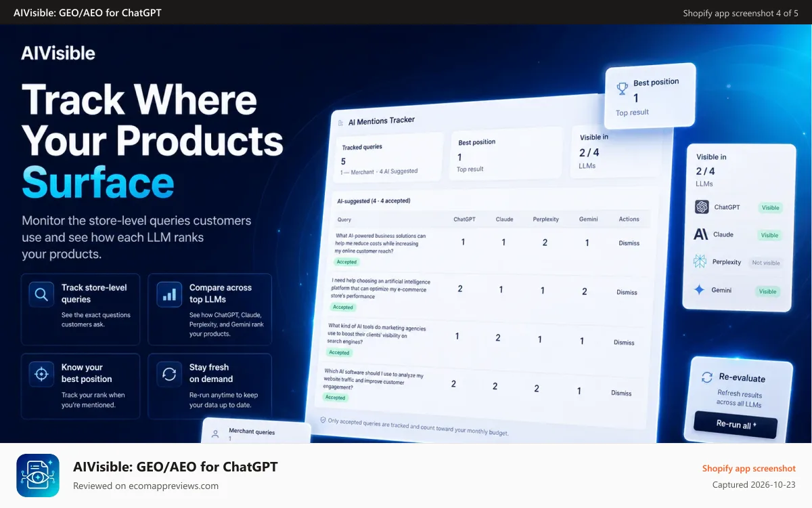Click the top bar title AIVisible: GEO/AEO for ChatGPT
The image size is (812, 508).
pyautogui.click(x=87, y=13)
